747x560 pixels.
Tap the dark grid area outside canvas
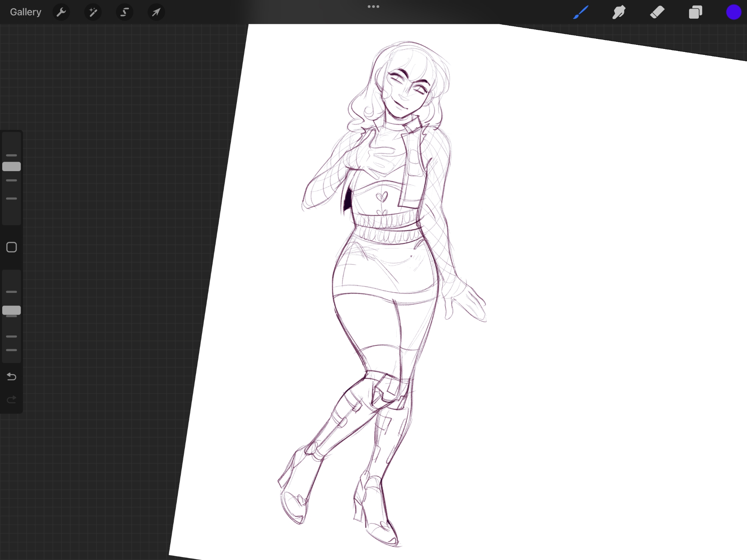(112, 262)
